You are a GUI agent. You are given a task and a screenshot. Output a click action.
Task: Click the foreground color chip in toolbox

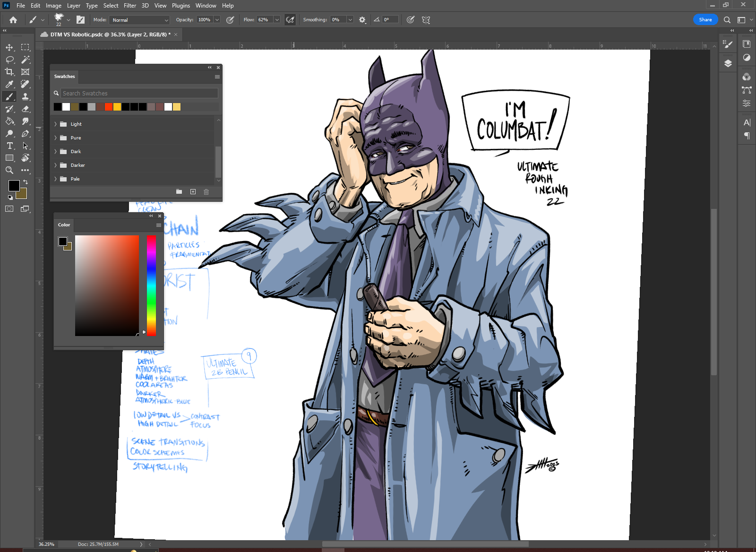click(14, 186)
